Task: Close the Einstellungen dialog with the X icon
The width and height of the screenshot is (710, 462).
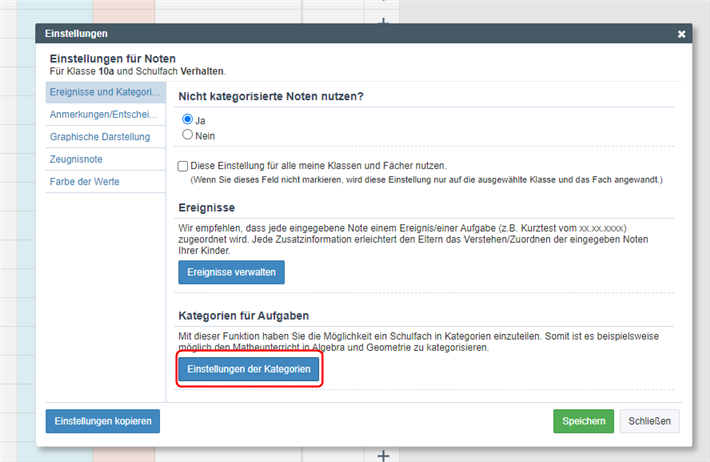Action: (x=681, y=34)
